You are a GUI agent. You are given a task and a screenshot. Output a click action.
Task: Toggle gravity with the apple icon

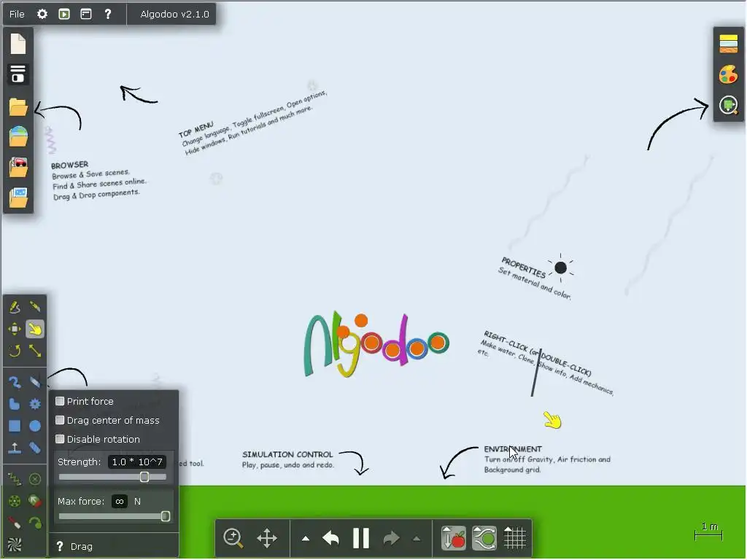click(x=454, y=539)
